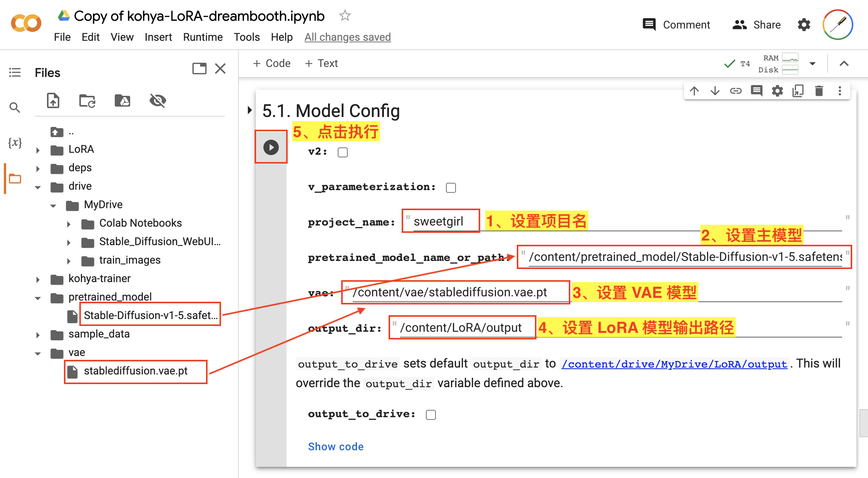Enable output_to_drive checkbox
868x478 pixels.
click(431, 414)
